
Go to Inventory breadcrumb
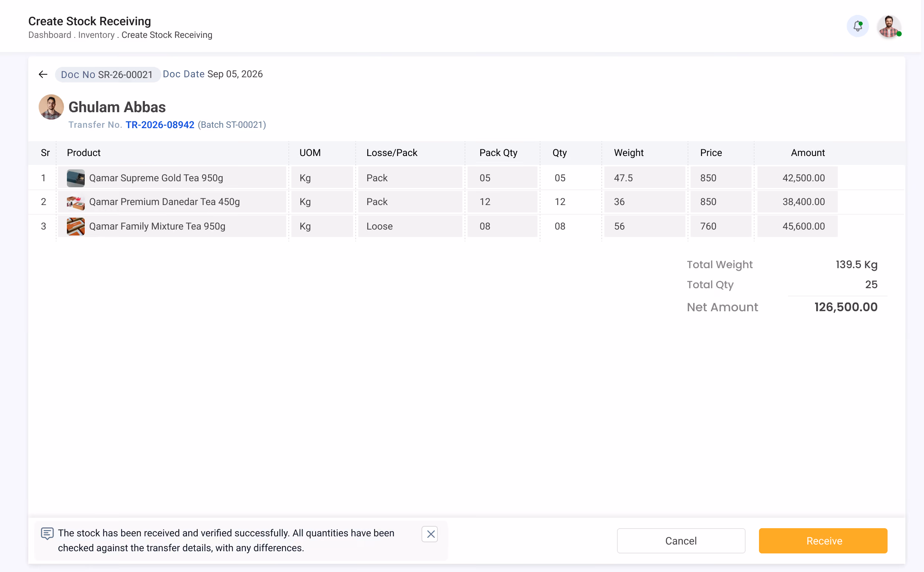coord(96,35)
